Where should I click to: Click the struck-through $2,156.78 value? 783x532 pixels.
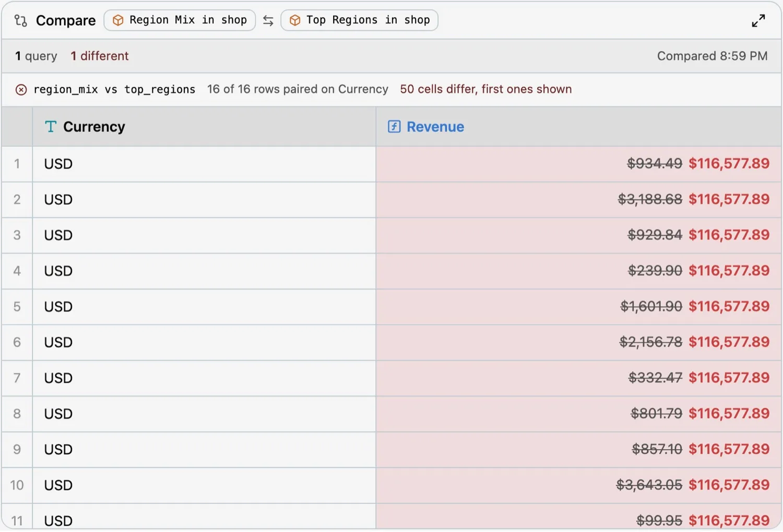[651, 342]
